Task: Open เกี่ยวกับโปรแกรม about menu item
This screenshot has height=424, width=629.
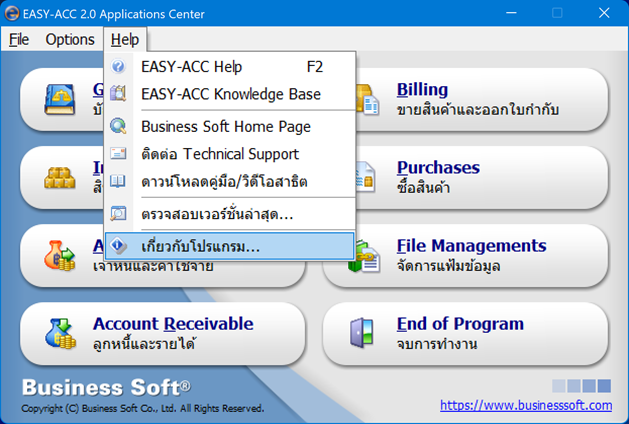Action: click(201, 245)
